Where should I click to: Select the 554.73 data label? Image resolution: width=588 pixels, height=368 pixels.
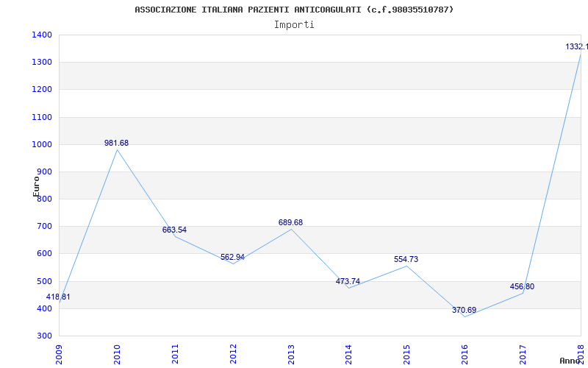point(406,259)
